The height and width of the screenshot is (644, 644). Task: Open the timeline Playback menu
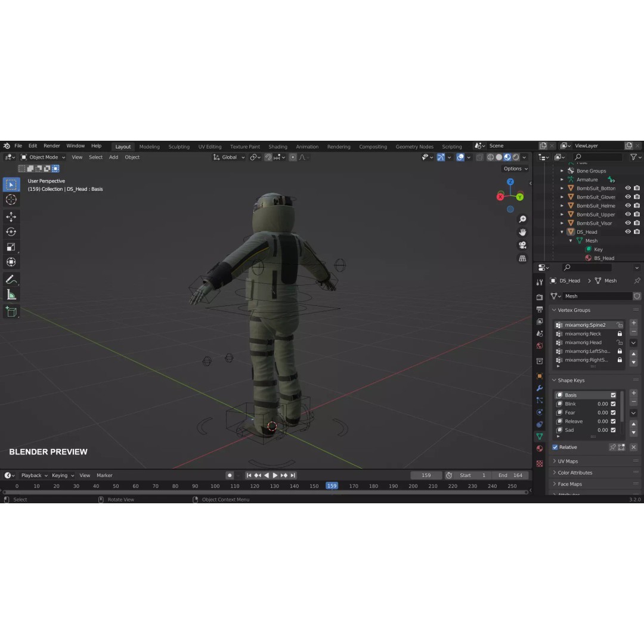[34, 476]
